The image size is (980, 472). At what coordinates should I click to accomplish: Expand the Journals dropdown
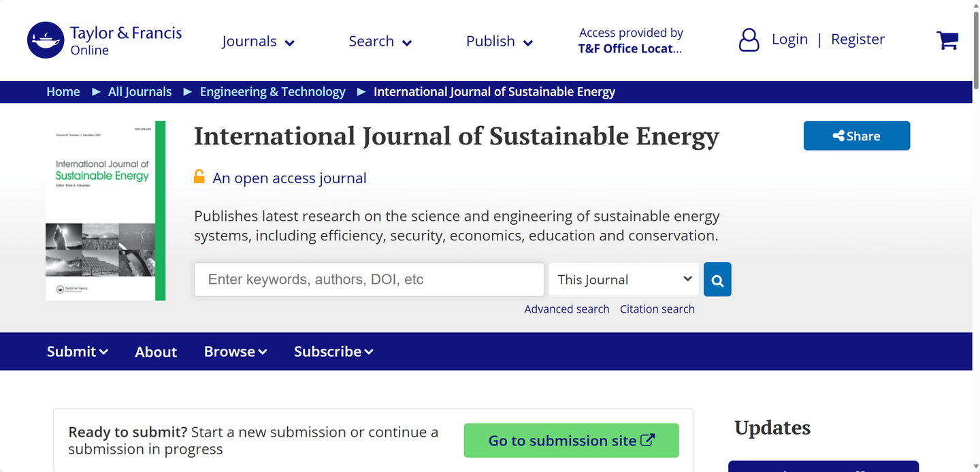pos(258,41)
